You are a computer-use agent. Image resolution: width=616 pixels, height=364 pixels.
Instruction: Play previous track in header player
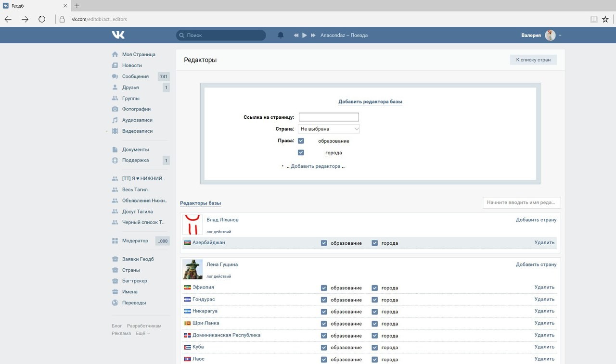[296, 35]
